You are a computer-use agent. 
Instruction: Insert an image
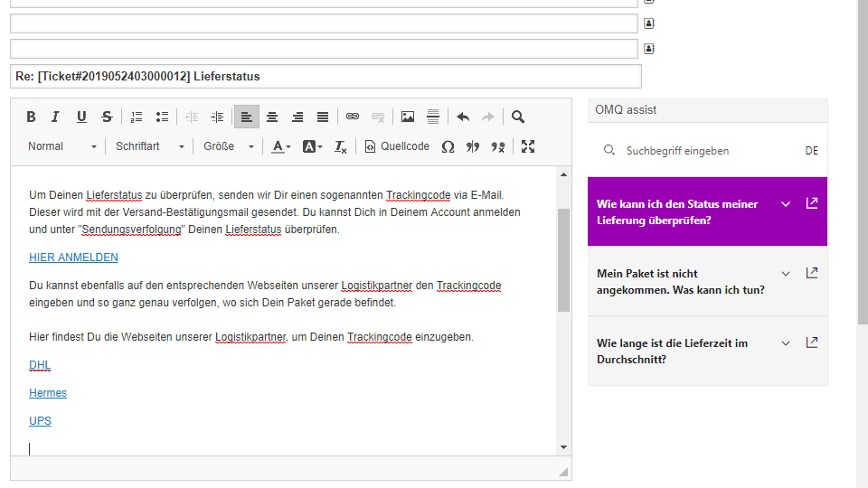coord(408,117)
